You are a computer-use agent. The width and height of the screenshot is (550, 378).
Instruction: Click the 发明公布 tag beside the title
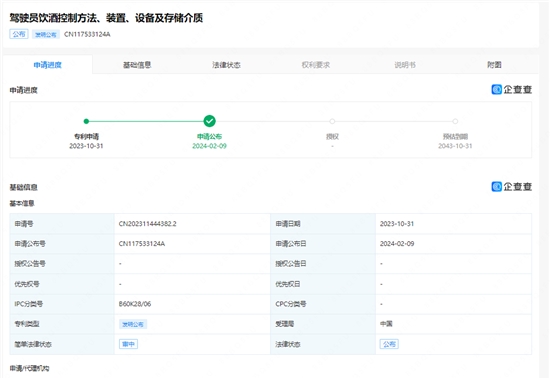tap(46, 34)
